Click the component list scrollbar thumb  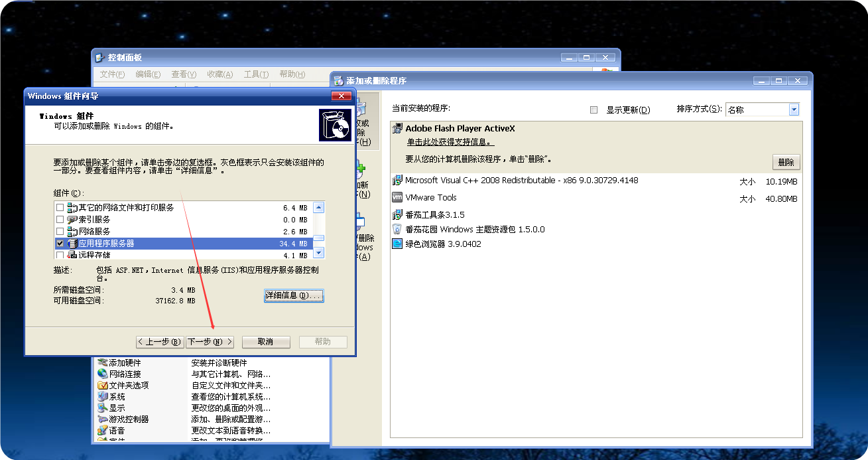click(318, 239)
